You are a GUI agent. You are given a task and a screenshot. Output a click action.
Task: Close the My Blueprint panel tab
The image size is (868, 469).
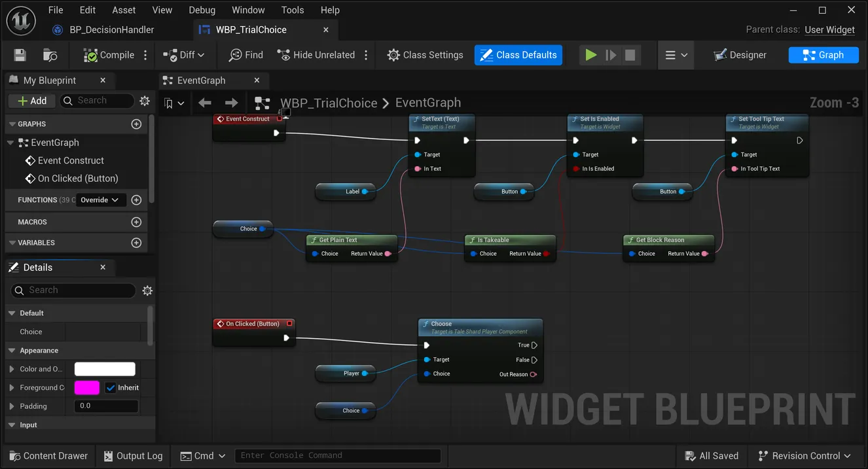point(103,80)
